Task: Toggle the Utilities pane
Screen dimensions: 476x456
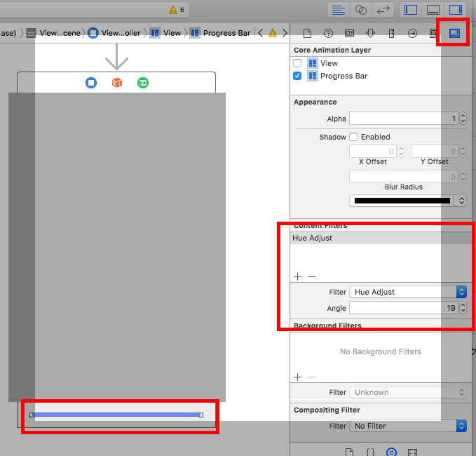Action: coord(456,10)
